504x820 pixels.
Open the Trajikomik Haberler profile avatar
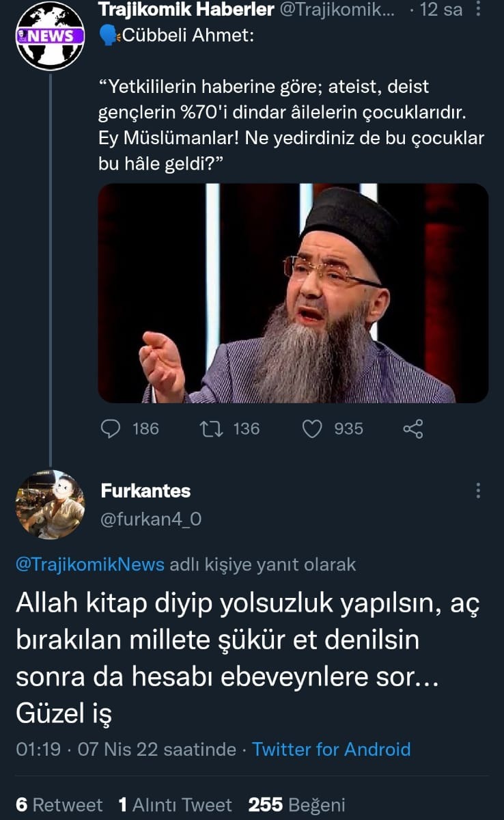(x=50, y=36)
